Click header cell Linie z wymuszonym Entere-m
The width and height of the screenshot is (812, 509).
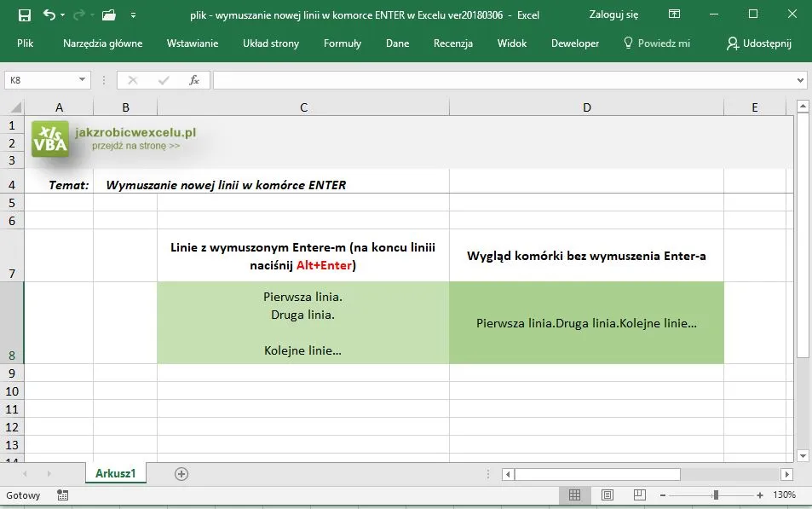click(x=303, y=256)
